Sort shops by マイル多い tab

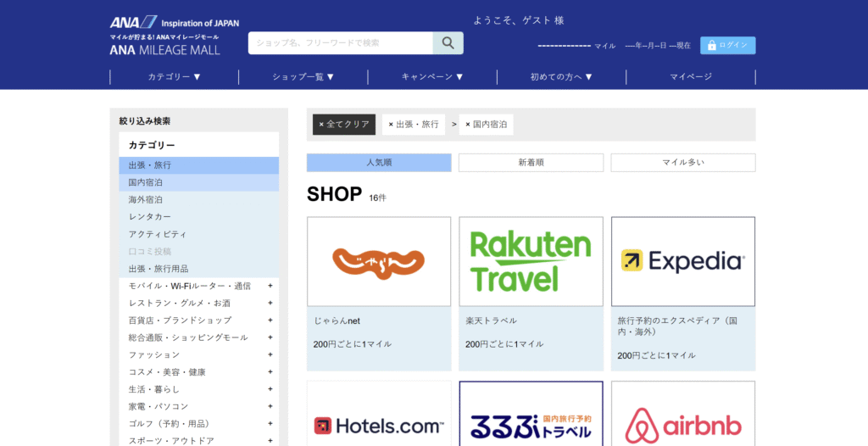(682, 163)
